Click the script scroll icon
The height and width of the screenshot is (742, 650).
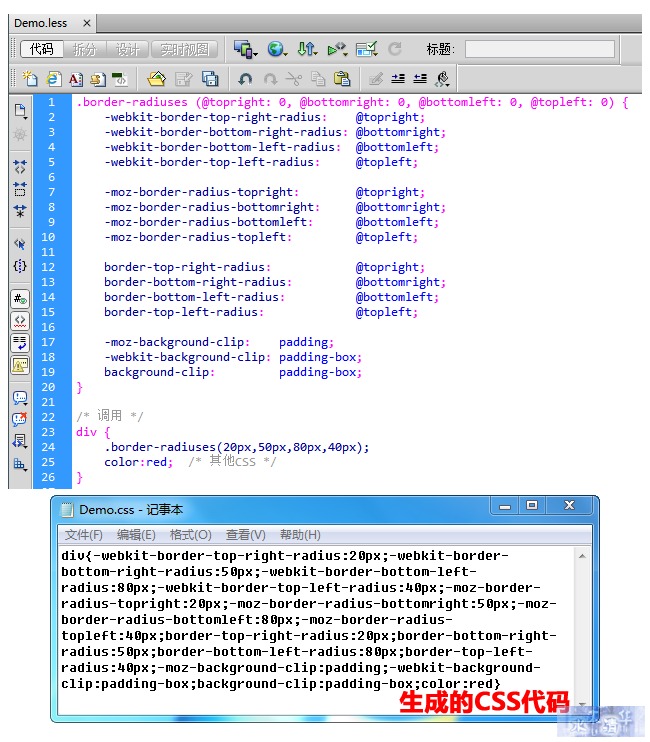[x=98, y=79]
